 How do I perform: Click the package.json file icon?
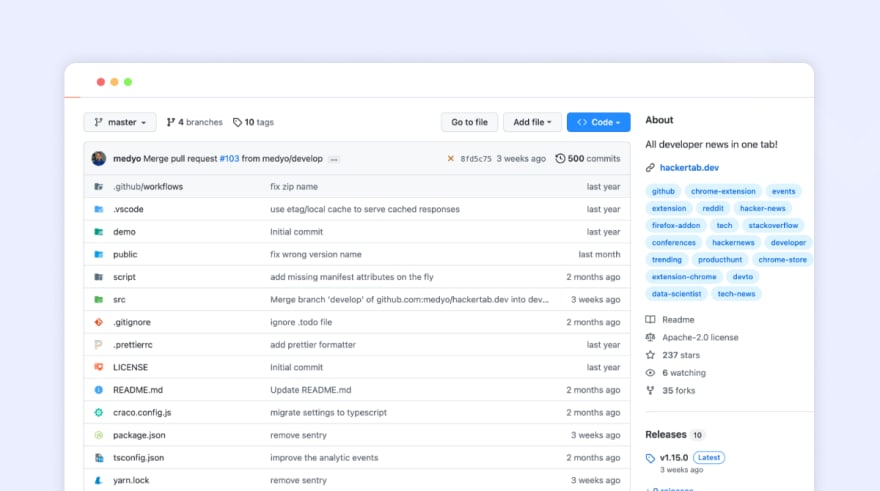pyautogui.click(x=99, y=435)
